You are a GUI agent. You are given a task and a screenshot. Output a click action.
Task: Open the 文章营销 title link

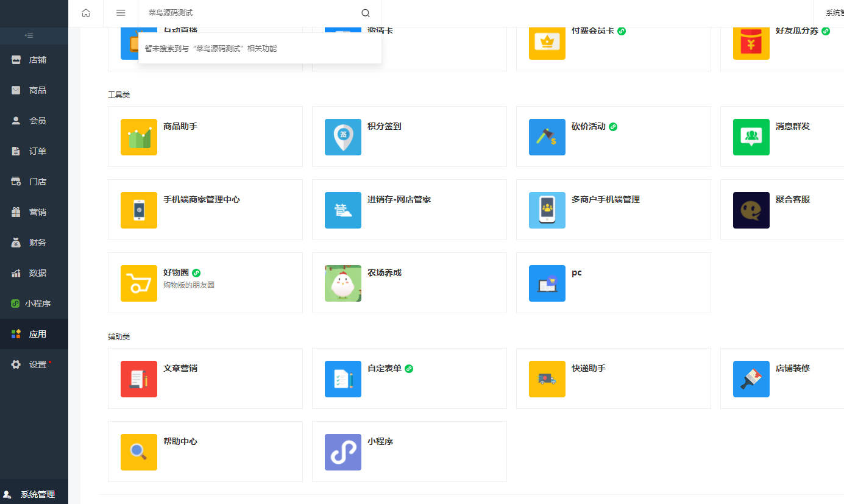coord(180,368)
